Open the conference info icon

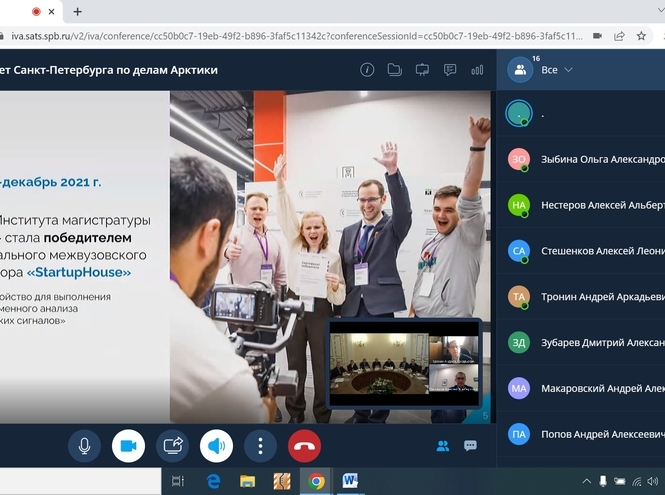click(x=367, y=70)
